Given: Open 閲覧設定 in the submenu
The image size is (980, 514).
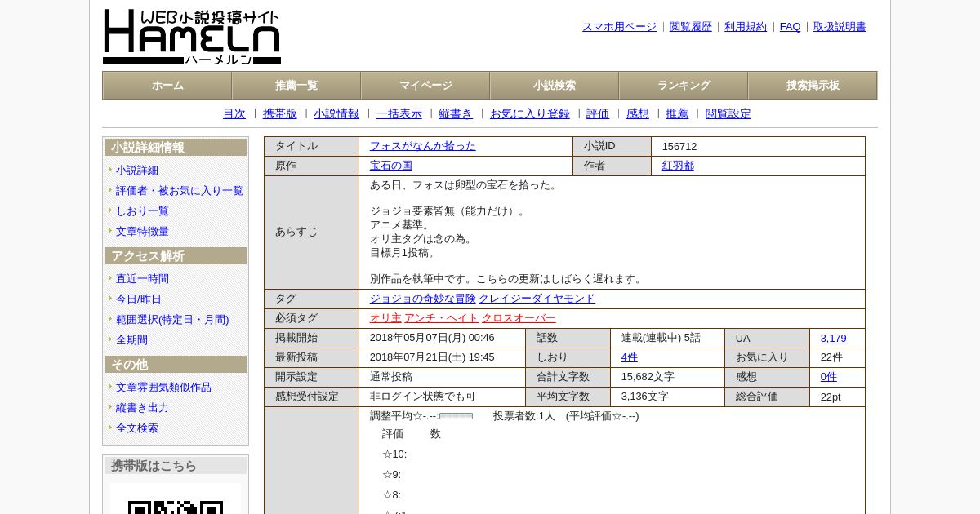Looking at the screenshot, I should click(x=728, y=114).
